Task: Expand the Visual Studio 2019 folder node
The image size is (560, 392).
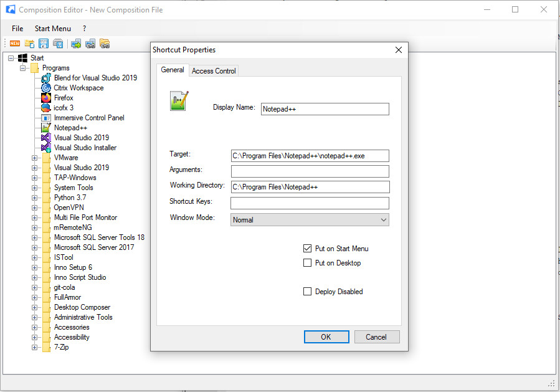Action: point(35,168)
